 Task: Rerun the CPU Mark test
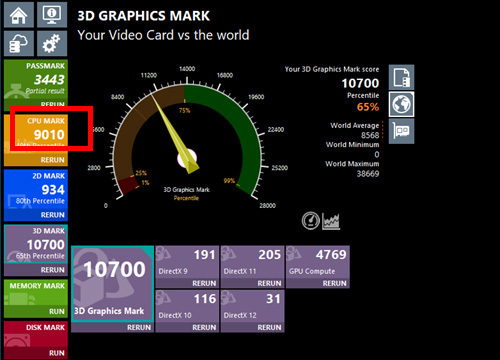[52, 160]
